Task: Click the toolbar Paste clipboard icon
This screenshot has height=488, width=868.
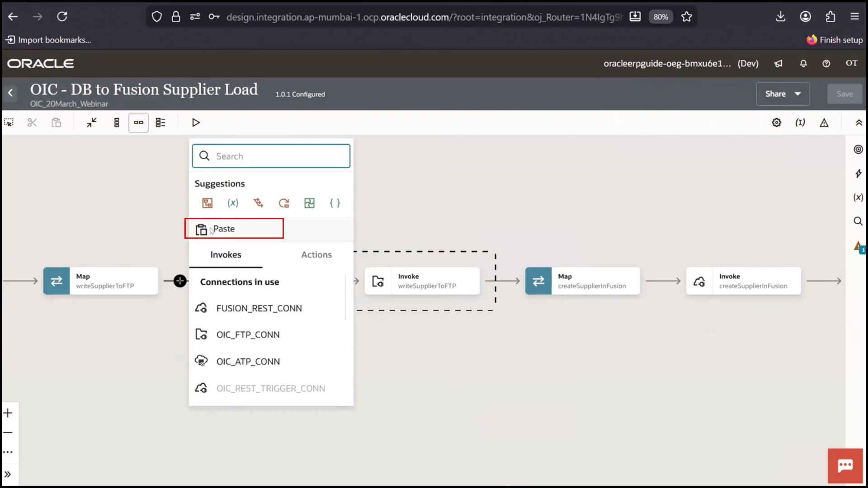Action: tap(56, 122)
